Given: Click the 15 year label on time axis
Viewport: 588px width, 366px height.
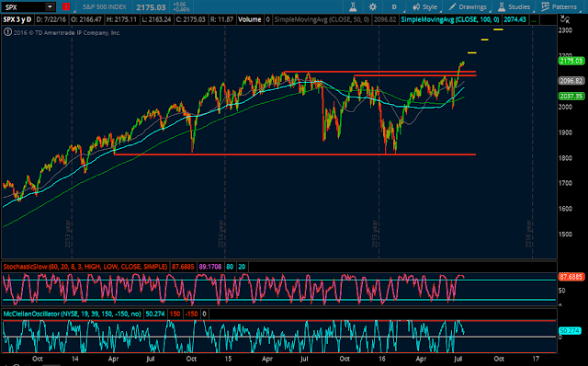Looking at the screenshot, I should click(228, 359).
